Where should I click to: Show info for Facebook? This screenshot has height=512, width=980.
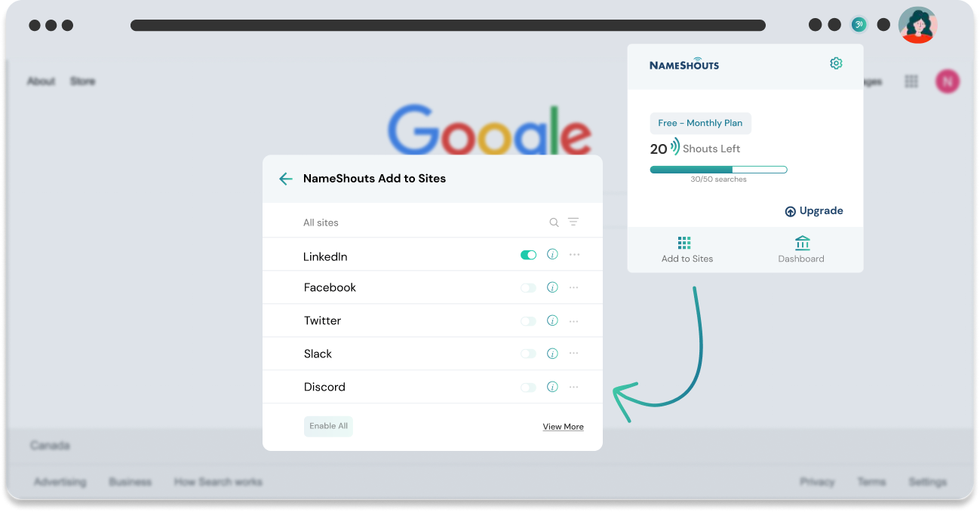tap(552, 287)
